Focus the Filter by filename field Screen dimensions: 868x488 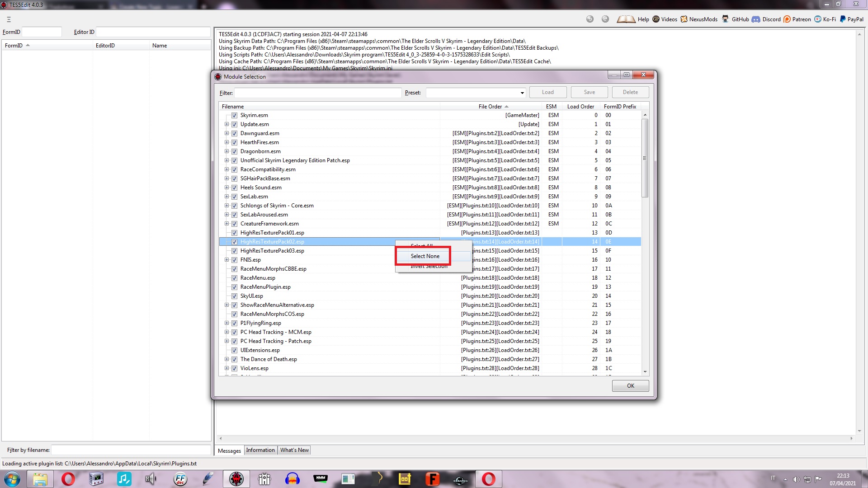(x=131, y=450)
